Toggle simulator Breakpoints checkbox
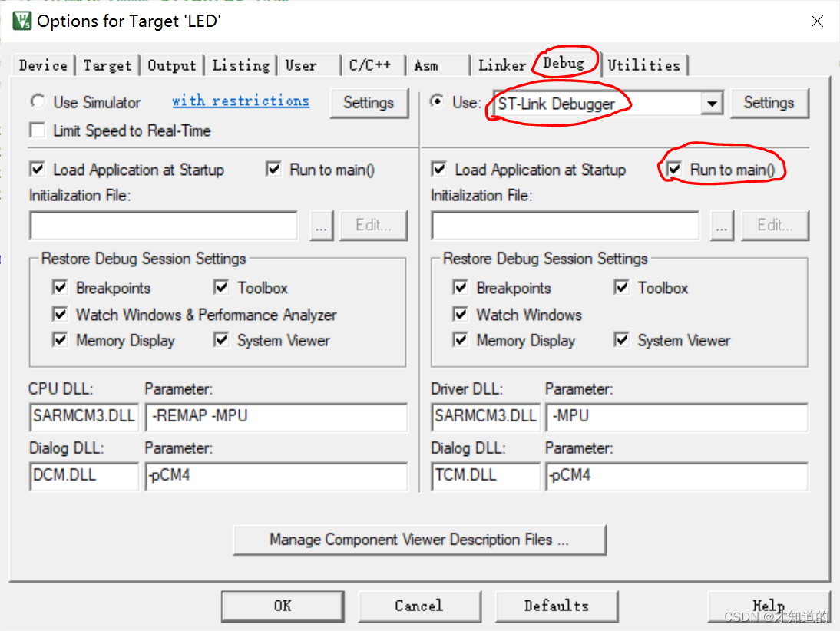Viewport: 840px width, 631px height. pos(60,288)
